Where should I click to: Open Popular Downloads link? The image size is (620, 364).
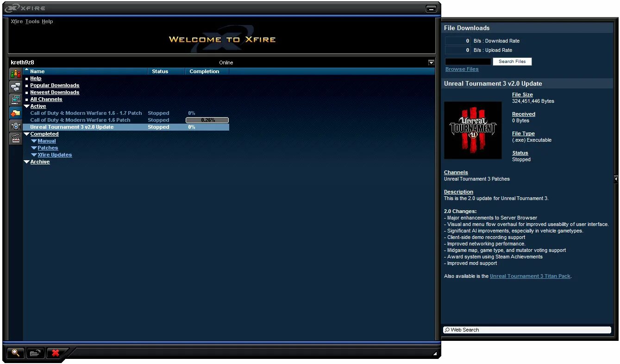(x=55, y=85)
